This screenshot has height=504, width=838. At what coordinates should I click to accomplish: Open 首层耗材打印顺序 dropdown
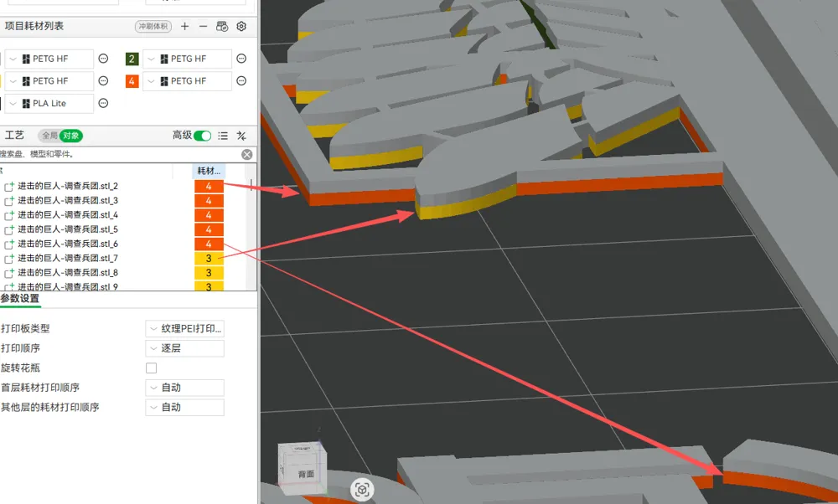point(185,388)
